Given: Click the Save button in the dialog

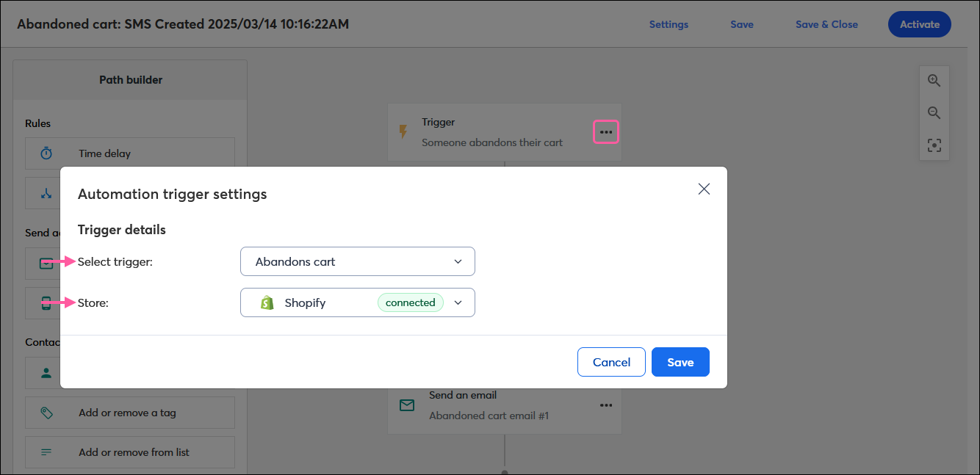Looking at the screenshot, I should pos(680,362).
